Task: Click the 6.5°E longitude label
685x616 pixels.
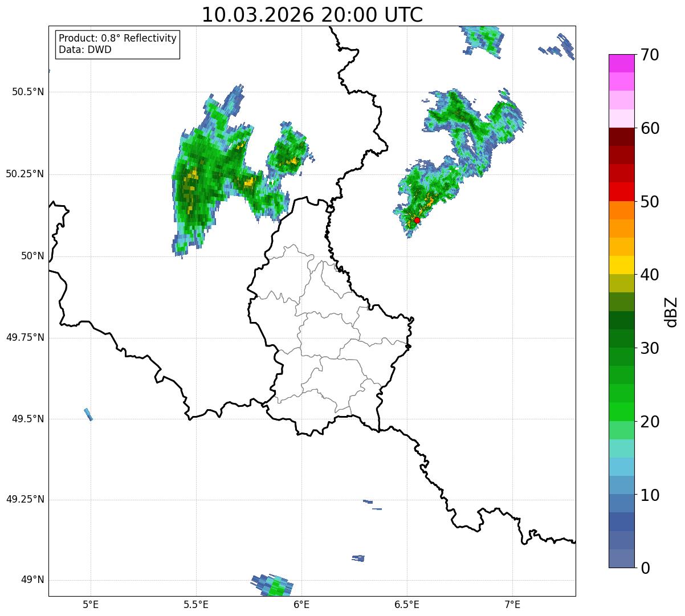Action: (407, 605)
